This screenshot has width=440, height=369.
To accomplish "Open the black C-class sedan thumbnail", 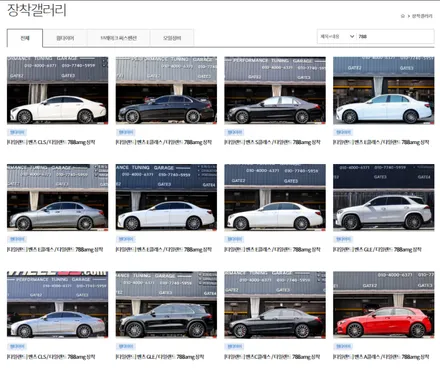I will point(275,305).
